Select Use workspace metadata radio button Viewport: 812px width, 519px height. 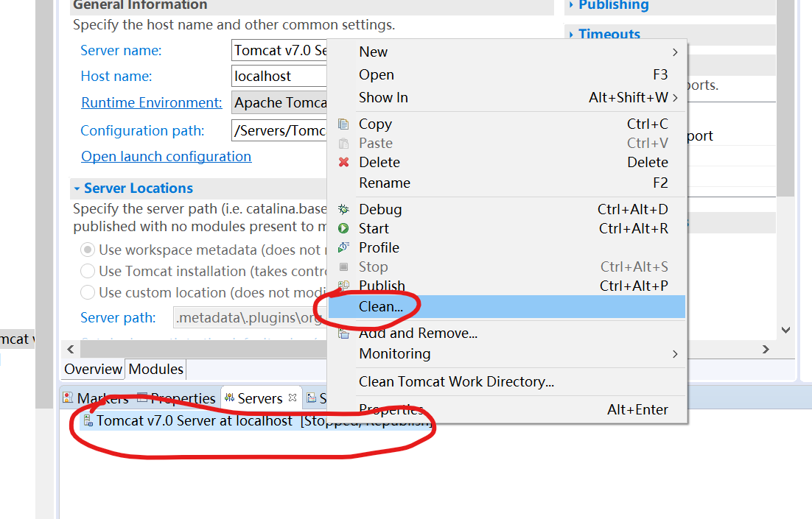[88, 250]
